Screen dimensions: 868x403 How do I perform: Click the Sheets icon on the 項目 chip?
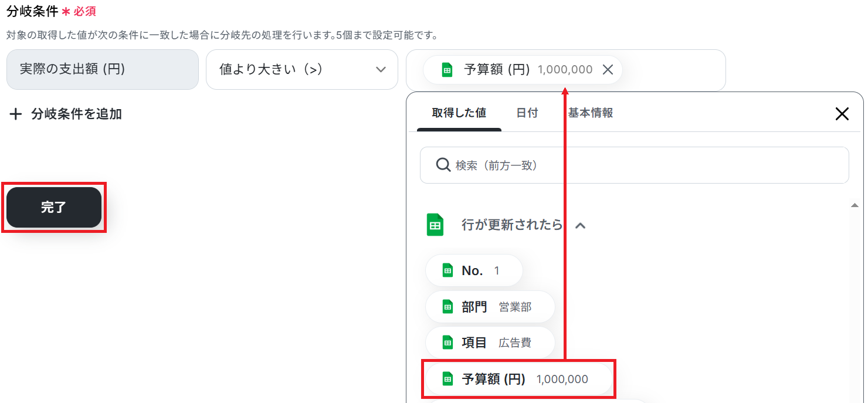pos(447,343)
